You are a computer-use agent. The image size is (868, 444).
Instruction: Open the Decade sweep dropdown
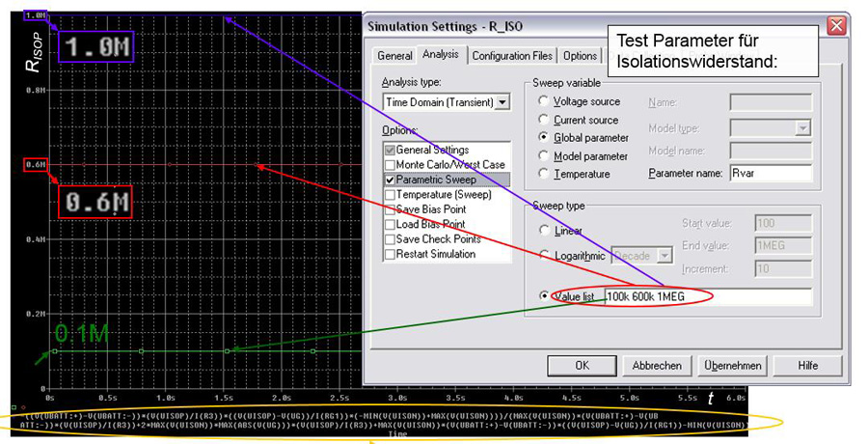(x=665, y=256)
